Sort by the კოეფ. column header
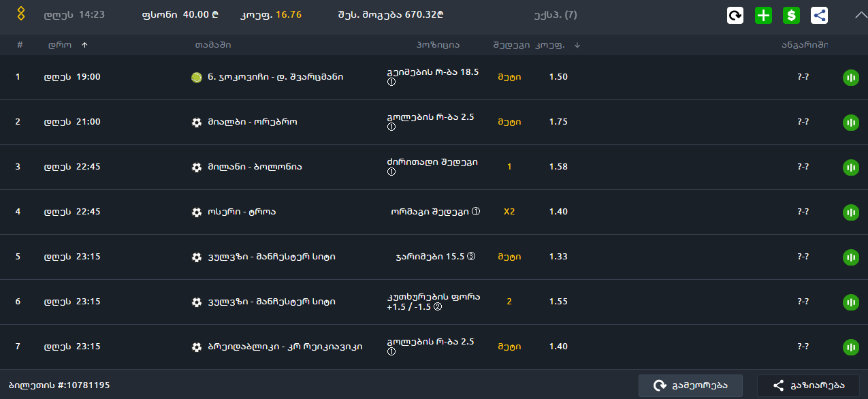The width and height of the screenshot is (868, 399). [549, 45]
